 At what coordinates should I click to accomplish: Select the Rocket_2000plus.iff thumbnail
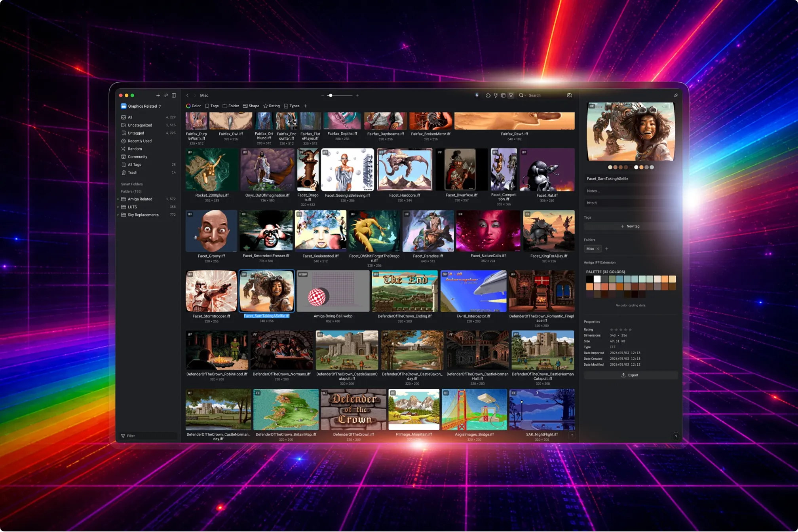pyautogui.click(x=212, y=170)
